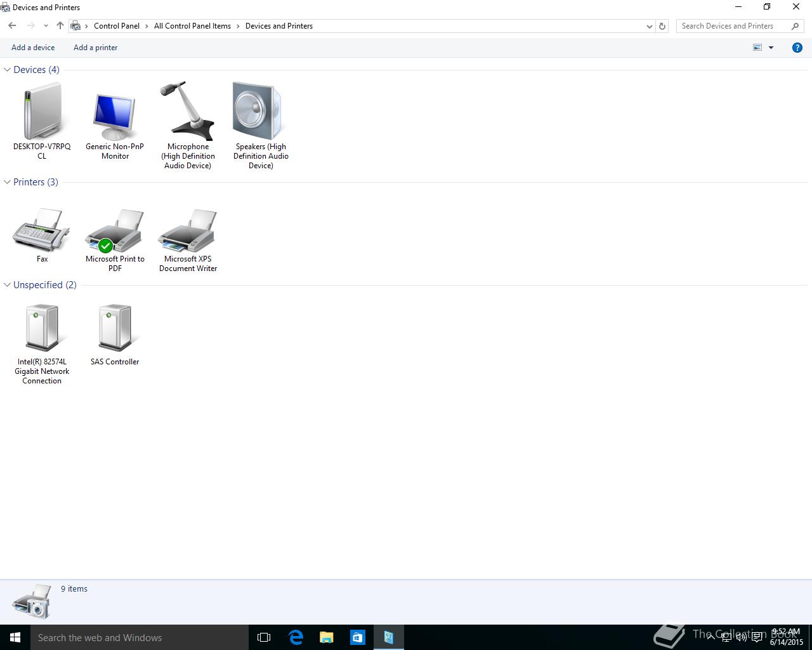Click the address bar location icon
This screenshot has width=812, height=650.
(76, 26)
